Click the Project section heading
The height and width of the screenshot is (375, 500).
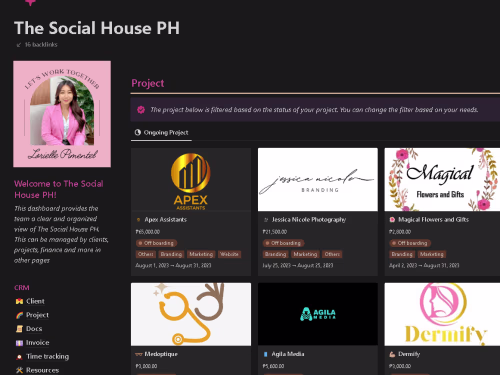click(148, 83)
